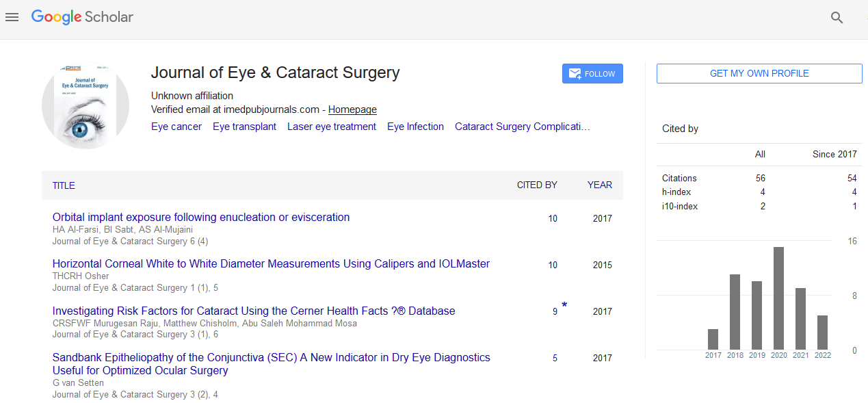Sort by Cited By column header
868x403 pixels.
(x=536, y=185)
